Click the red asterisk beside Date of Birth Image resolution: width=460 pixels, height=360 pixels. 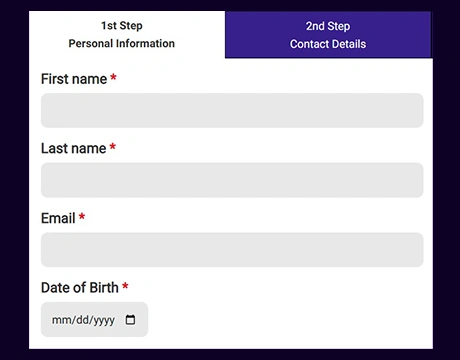pos(125,286)
